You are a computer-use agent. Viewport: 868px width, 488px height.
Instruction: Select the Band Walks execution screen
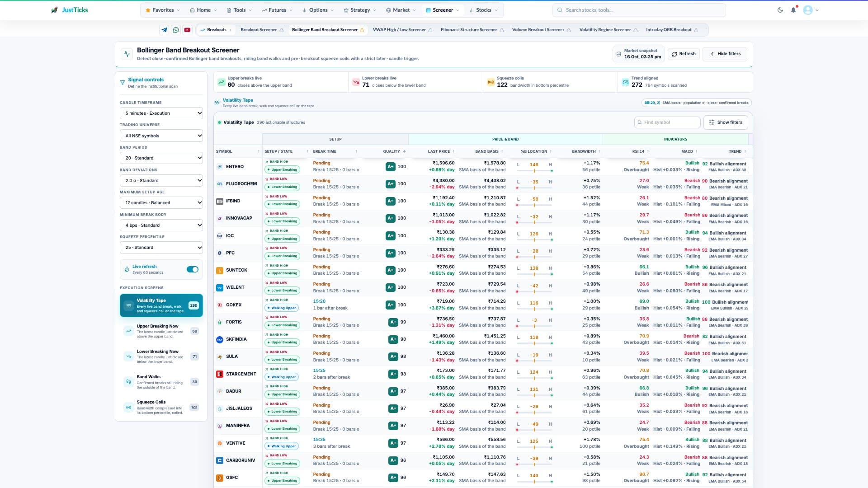(161, 382)
